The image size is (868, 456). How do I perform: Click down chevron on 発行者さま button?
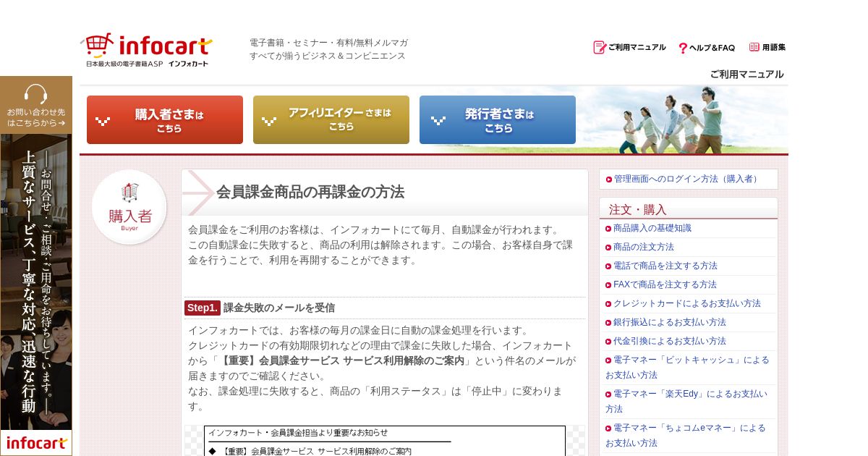pyautogui.click(x=438, y=121)
